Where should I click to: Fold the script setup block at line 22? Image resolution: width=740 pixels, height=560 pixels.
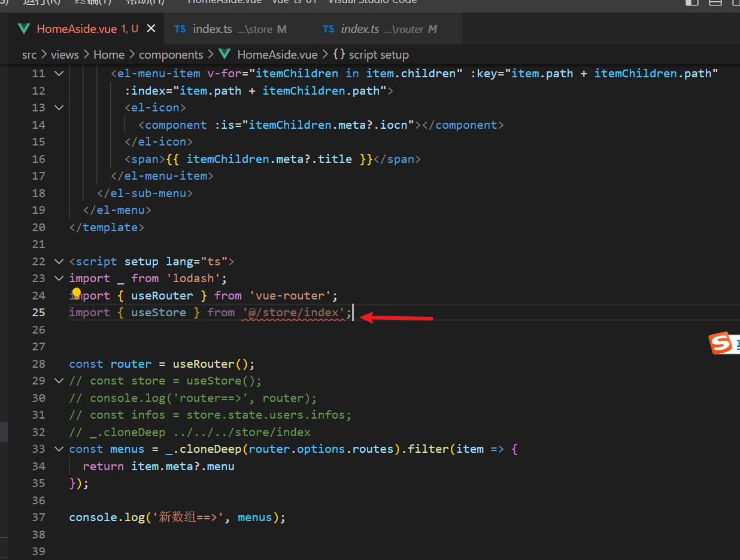pos(59,261)
